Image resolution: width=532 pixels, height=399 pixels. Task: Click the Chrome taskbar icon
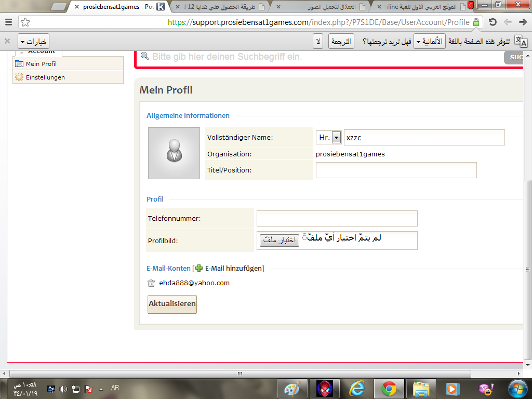point(389,389)
